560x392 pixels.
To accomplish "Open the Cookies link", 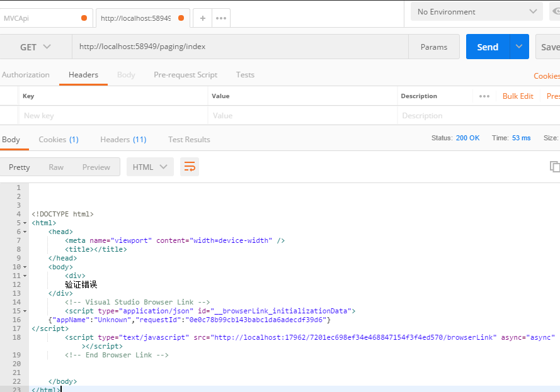I will pos(546,76).
